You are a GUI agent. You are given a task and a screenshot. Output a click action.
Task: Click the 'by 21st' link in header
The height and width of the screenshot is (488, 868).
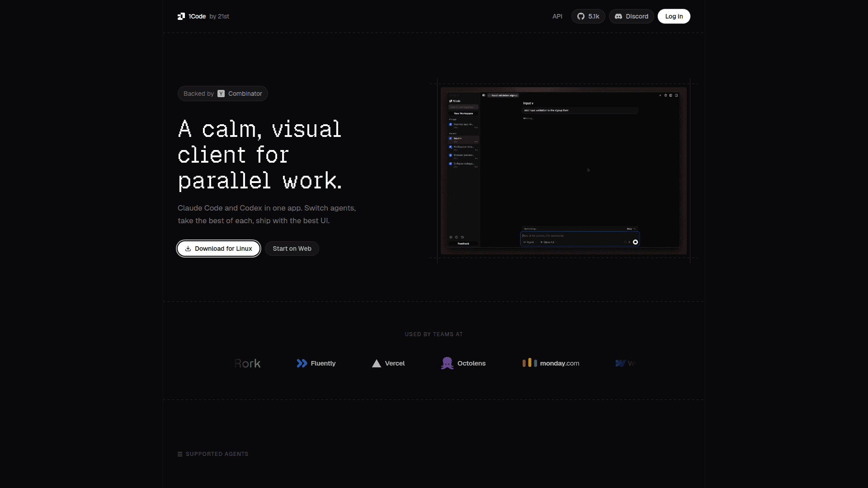(x=219, y=16)
